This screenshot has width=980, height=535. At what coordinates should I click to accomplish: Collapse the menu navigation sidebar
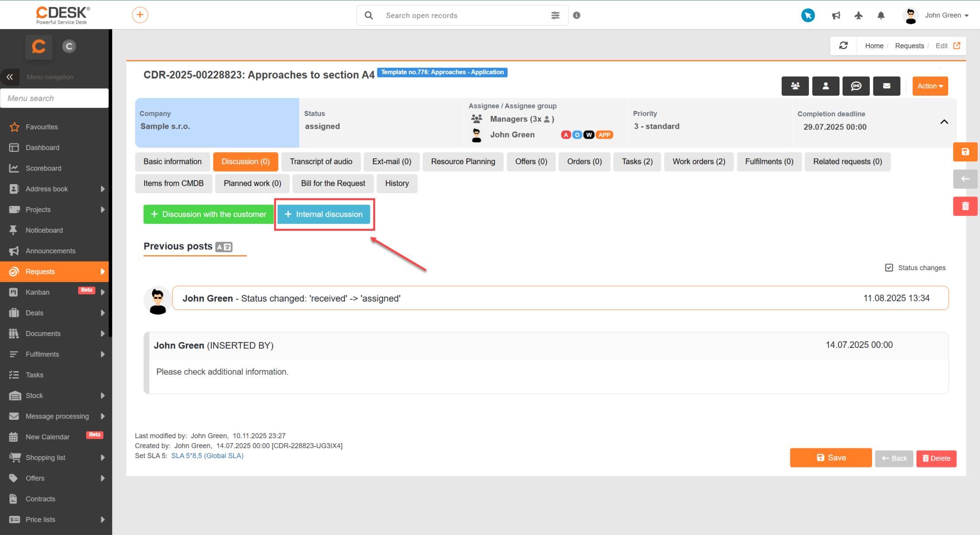pyautogui.click(x=10, y=77)
